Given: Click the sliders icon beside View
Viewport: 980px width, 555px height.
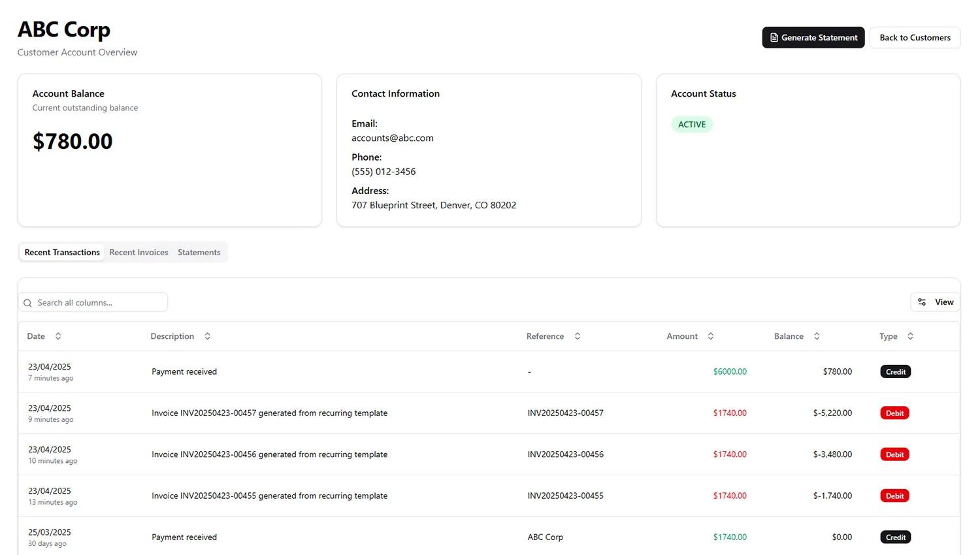Looking at the screenshot, I should click(x=922, y=302).
